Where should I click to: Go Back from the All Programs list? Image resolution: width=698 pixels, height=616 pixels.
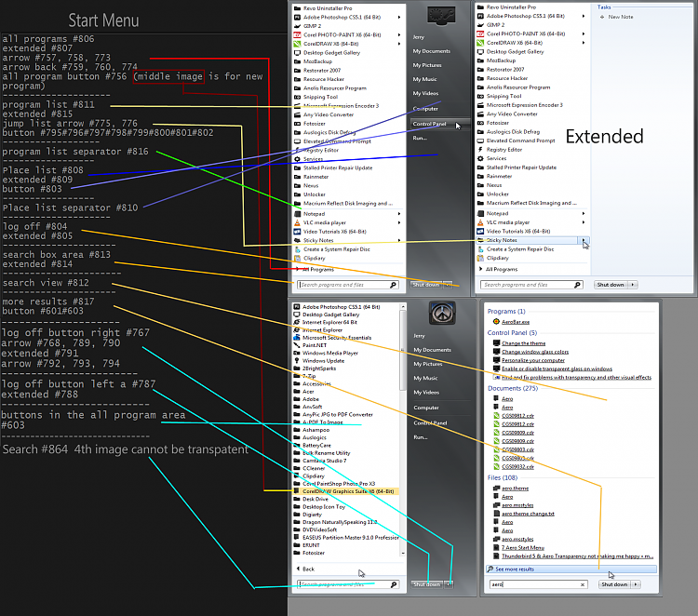tap(306, 569)
